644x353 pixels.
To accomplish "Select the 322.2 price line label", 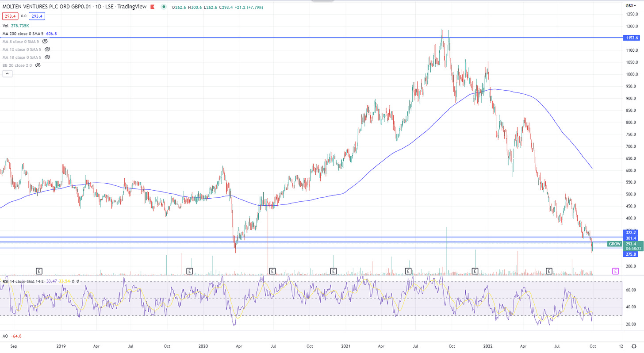I will (x=630, y=232).
